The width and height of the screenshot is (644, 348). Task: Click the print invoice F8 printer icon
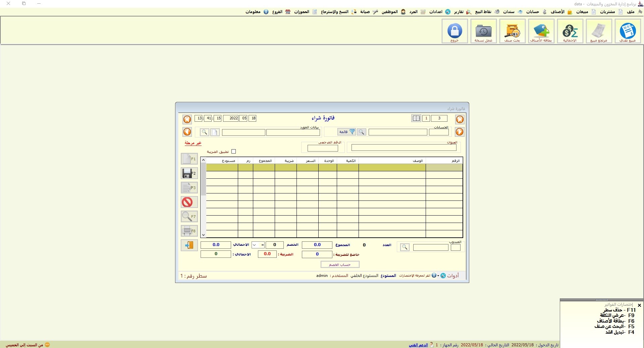click(189, 231)
